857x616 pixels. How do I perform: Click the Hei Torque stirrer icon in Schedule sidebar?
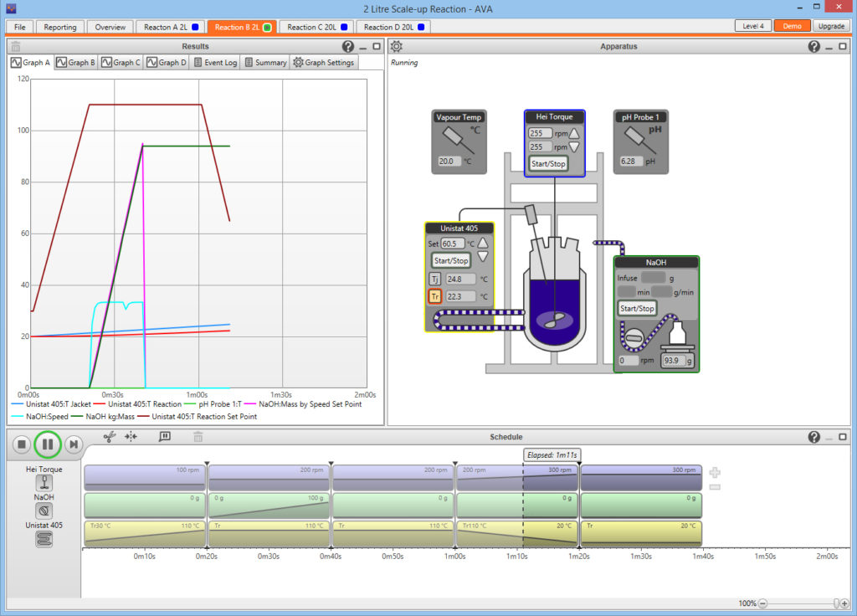point(44,481)
